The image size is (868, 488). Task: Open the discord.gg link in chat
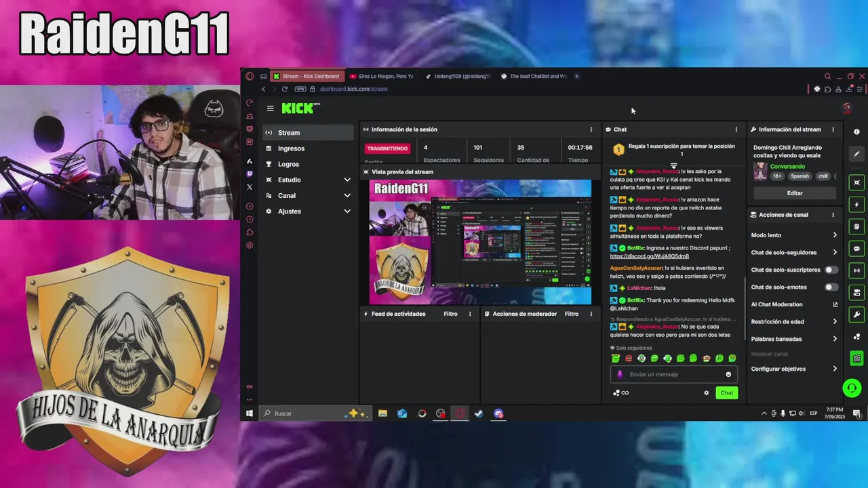650,256
